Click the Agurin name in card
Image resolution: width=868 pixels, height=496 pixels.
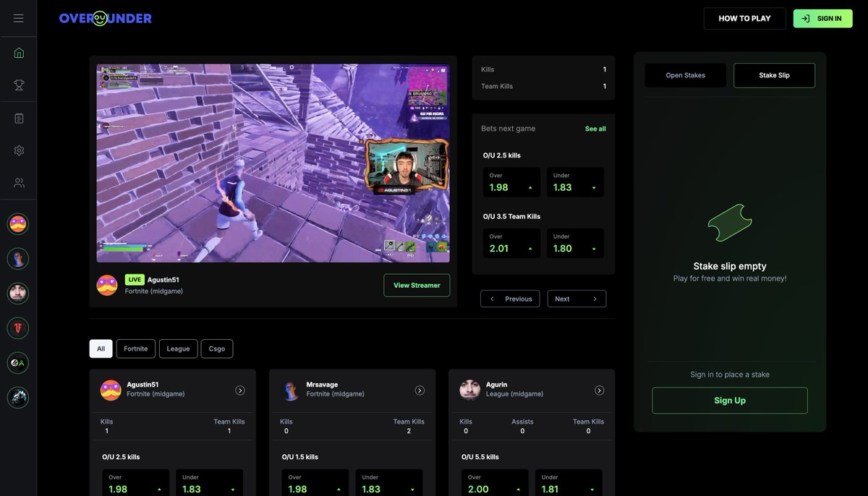496,385
